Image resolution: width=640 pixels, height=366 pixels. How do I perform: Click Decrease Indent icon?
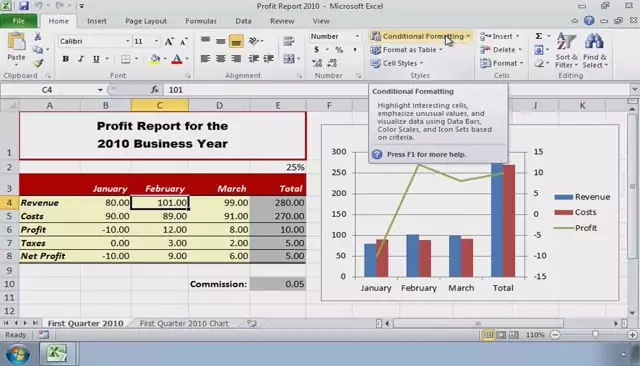tap(253, 59)
